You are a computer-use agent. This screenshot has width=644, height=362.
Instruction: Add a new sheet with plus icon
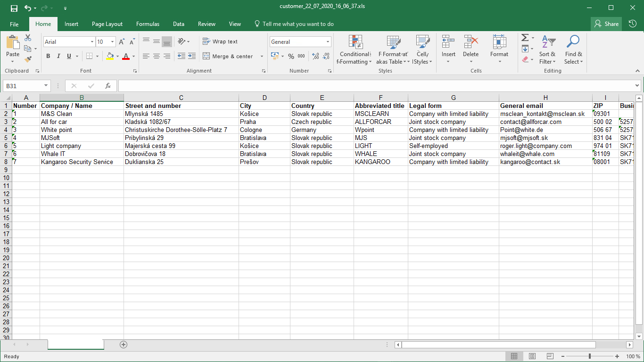pyautogui.click(x=124, y=345)
